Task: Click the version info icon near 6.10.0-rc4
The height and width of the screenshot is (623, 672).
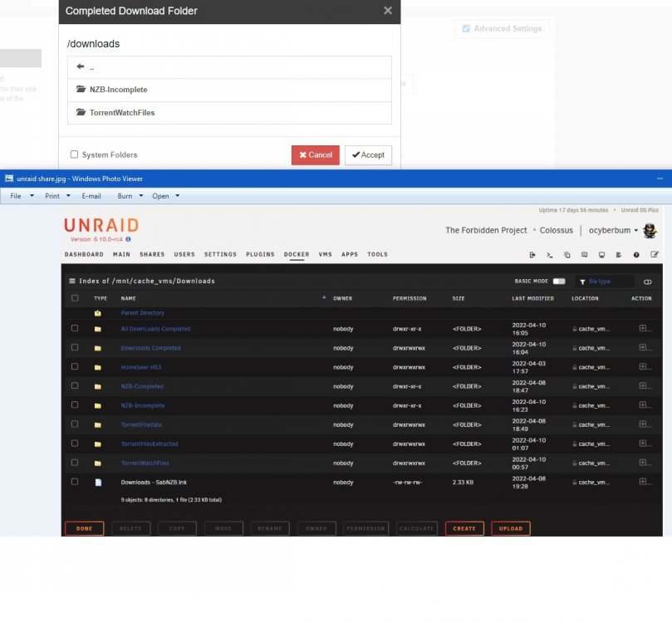Action: click(128, 239)
